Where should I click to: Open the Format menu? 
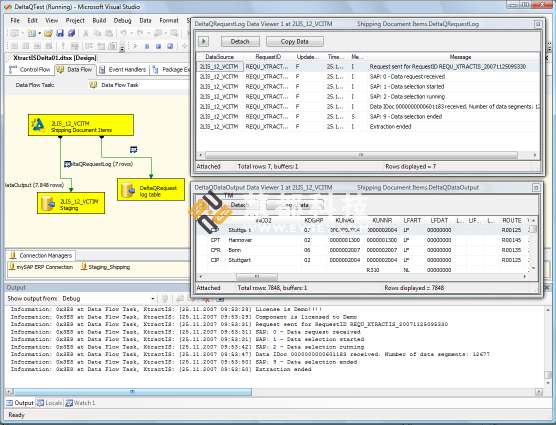169,21
